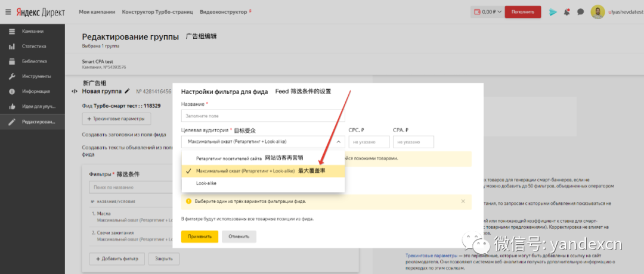This screenshot has width=644, height=274.
Task: Click the Закрыть button
Action: point(163,259)
